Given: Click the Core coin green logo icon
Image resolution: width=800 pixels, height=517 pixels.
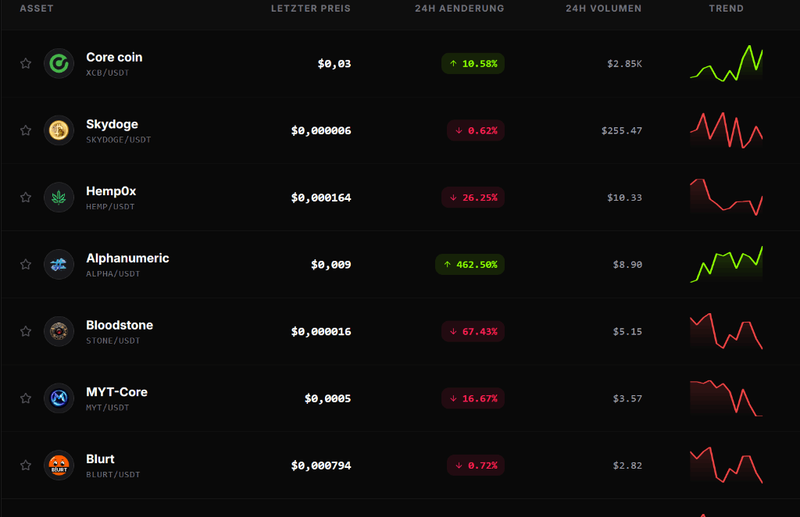Looking at the screenshot, I should (59, 64).
